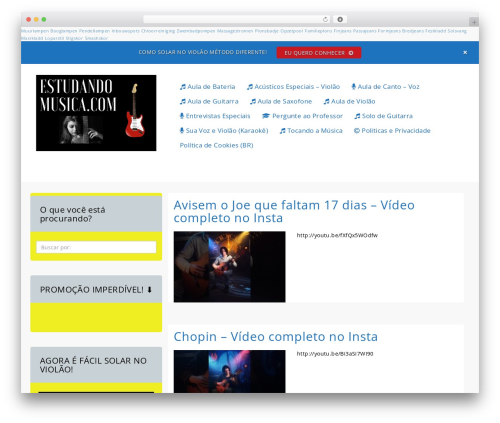Click the down arrow icon after PROMOÇÃO IMPERDÍVEL!
Image resolution: width=500 pixels, height=423 pixels.
pyautogui.click(x=149, y=290)
